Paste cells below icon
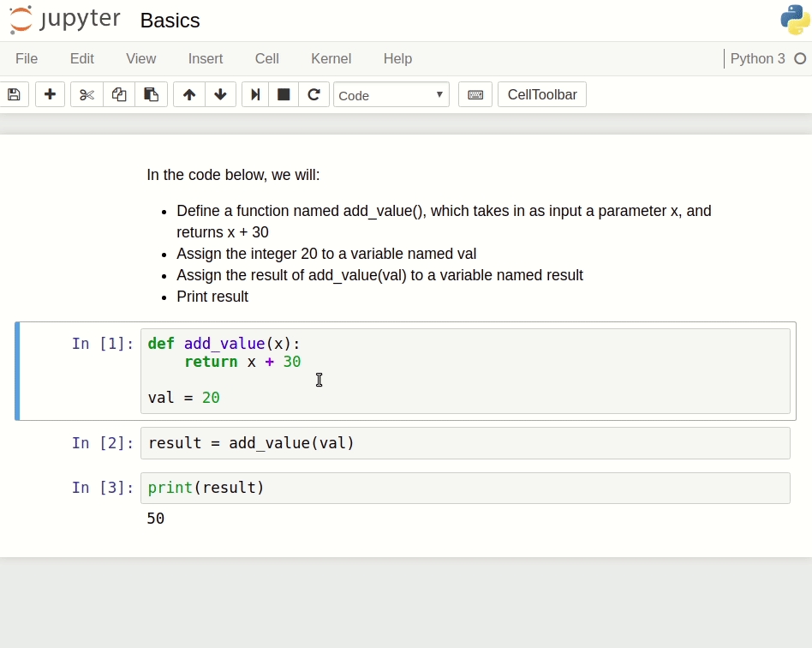Image resolution: width=812 pixels, height=648 pixels. point(151,94)
